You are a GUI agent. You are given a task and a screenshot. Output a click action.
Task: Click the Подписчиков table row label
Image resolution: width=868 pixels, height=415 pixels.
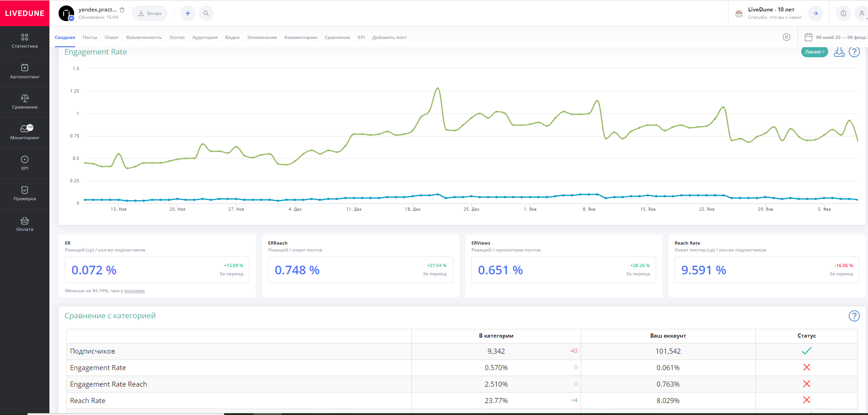92,351
